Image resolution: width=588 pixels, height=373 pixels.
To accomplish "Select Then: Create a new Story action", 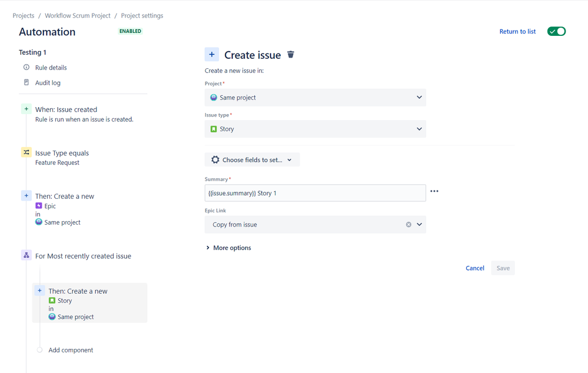I will point(89,303).
